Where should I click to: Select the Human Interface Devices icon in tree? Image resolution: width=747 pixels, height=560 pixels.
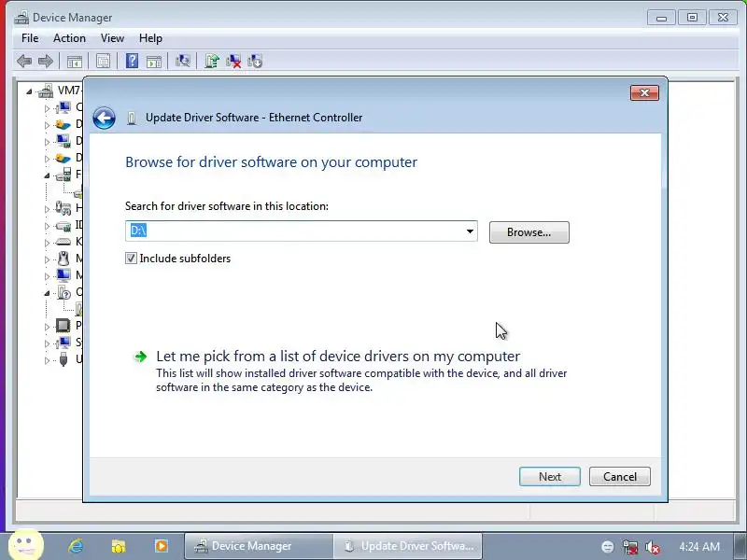(x=63, y=208)
